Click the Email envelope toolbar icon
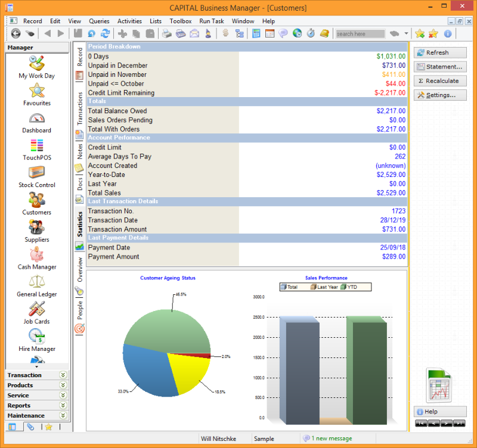The image size is (477, 448). [194, 33]
